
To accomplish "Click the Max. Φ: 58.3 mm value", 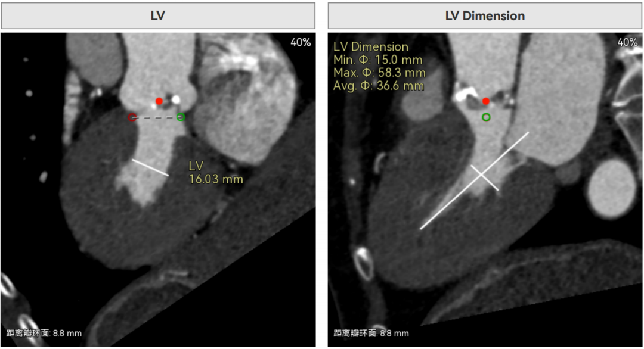I will [x=379, y=73].
